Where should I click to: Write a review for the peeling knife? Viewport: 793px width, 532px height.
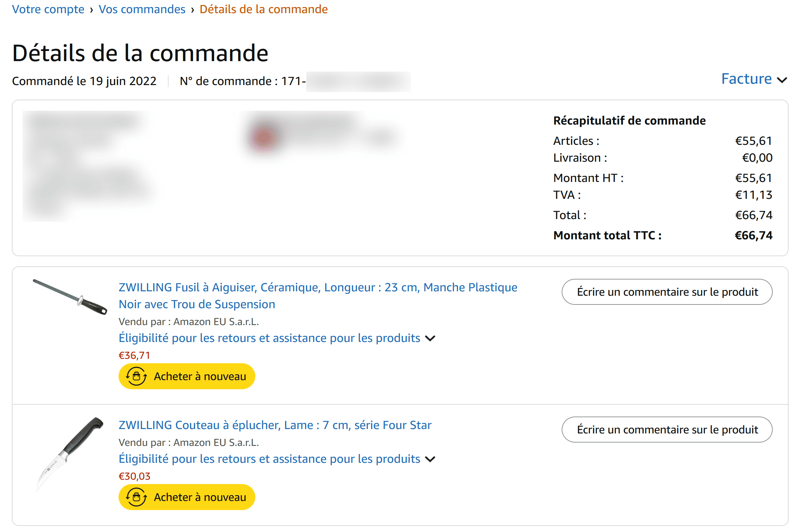(x=667, y=429)
